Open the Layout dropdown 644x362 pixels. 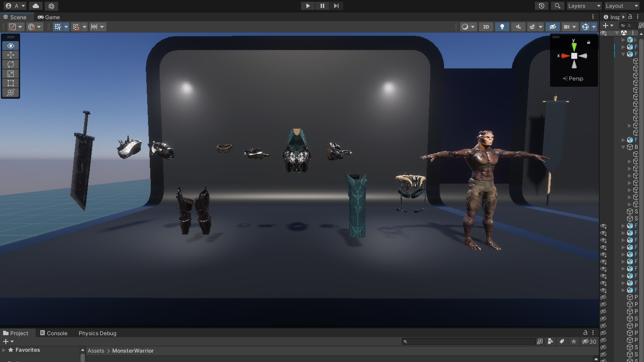622,6
